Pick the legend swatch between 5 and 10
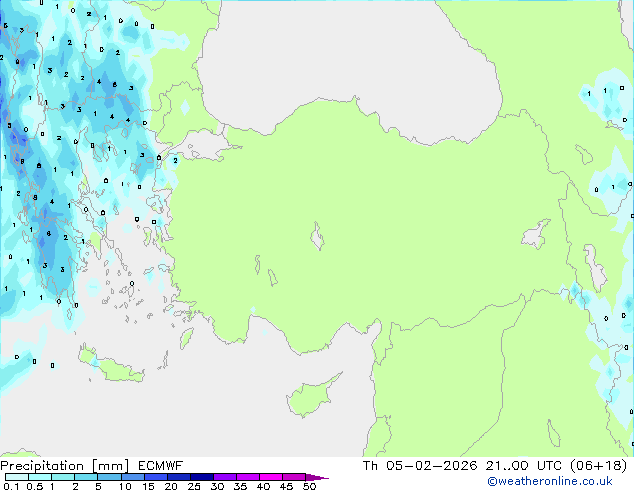 [110, 477]
